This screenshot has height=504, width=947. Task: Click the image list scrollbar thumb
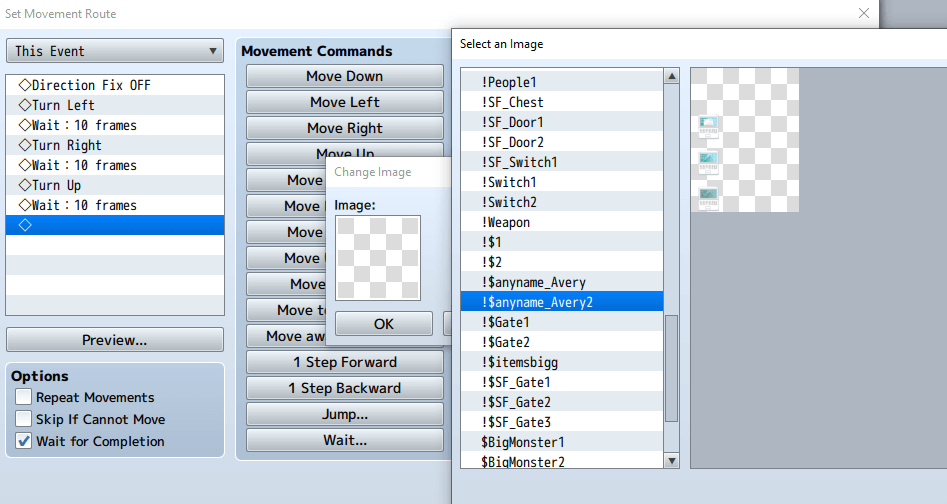click(672, 368)
